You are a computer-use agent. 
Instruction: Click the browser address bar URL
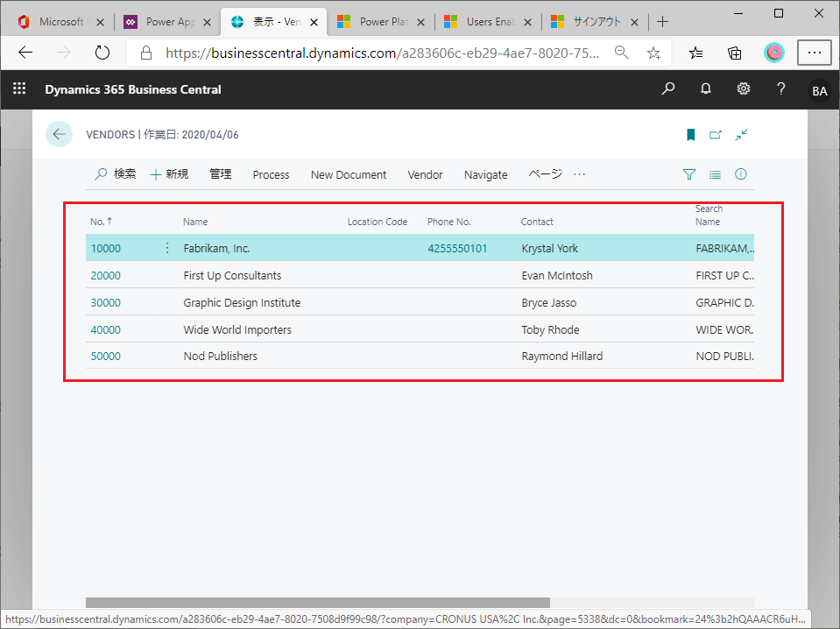tap(382, 53)
